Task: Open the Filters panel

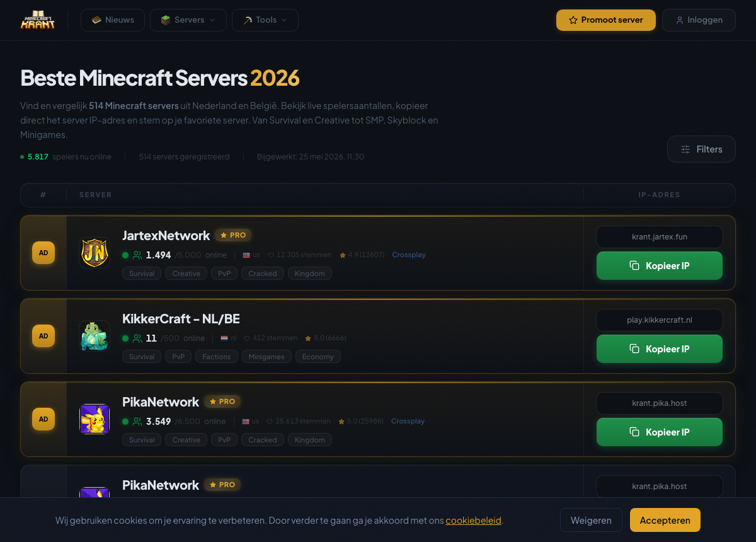Action: (x=701, y=149)
